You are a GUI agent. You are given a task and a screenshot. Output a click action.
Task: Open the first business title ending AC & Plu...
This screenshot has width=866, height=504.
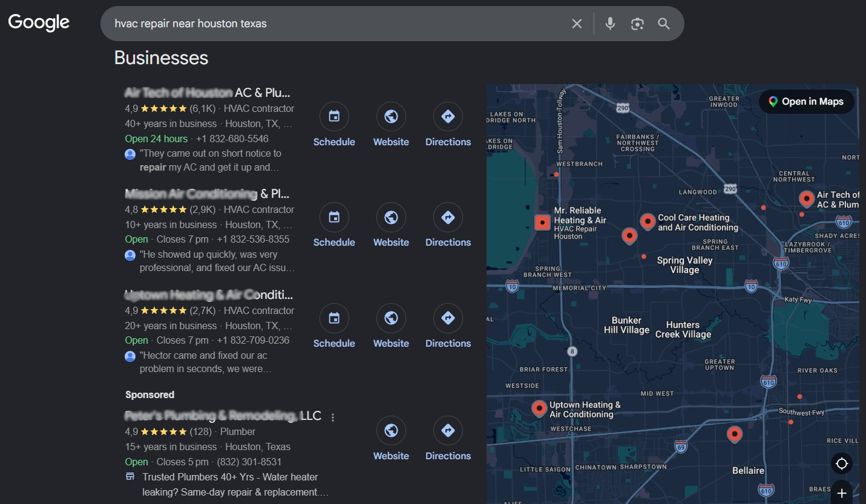point(208,93)
